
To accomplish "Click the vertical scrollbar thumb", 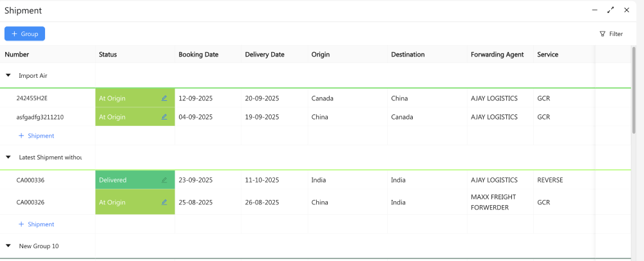I will pyautogui.click(x=634, y=90).
